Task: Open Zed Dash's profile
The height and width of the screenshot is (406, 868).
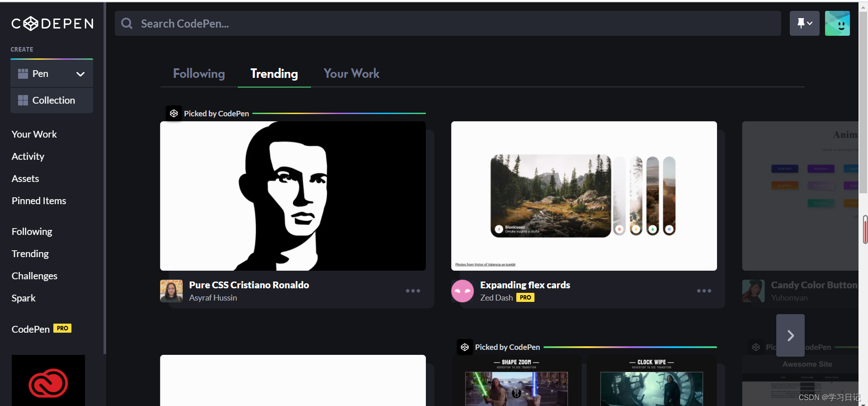Action: (496, 298)
